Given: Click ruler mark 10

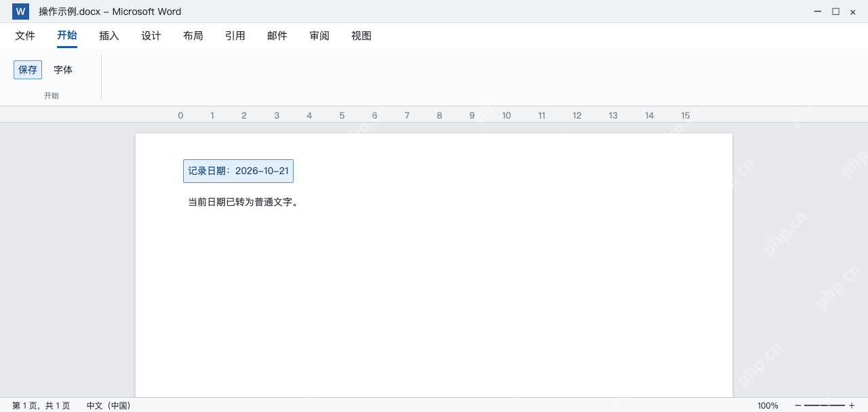Looking at the screenshot, I should pyautogui.click(x=507, y=115).
